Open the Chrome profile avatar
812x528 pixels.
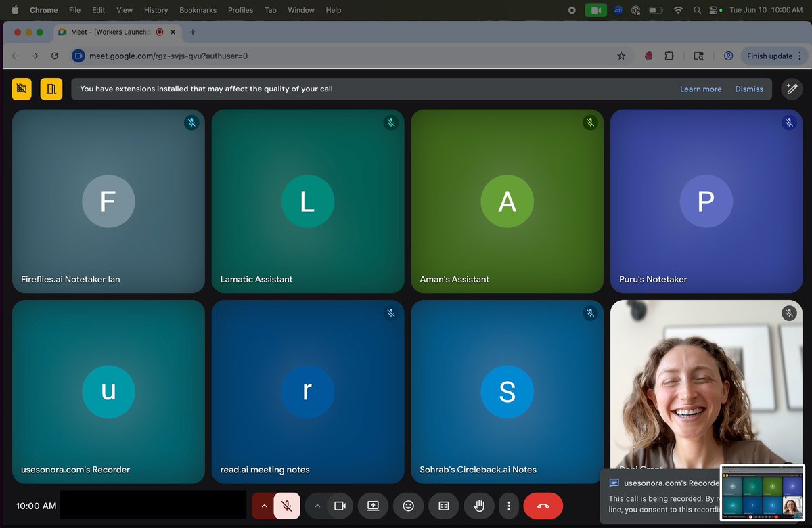[728, 56]
